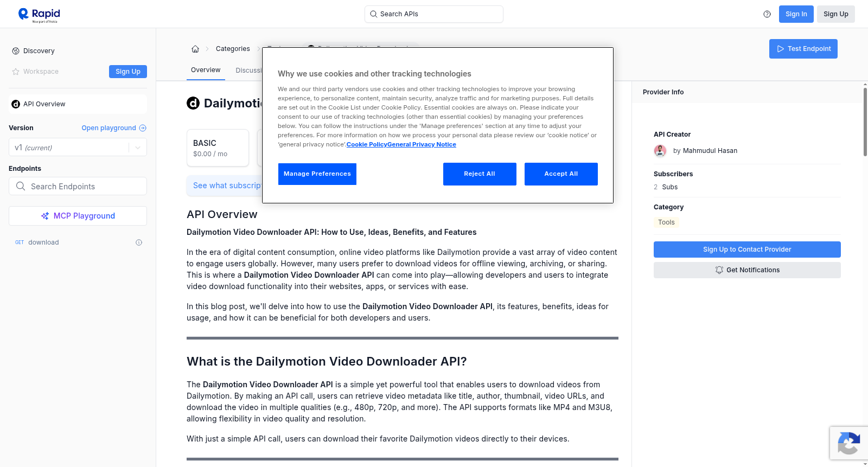Click the Workspace Sign Up button
Image resolution: width=868 pixels, height=467 pixels.
tap(128, 72)
